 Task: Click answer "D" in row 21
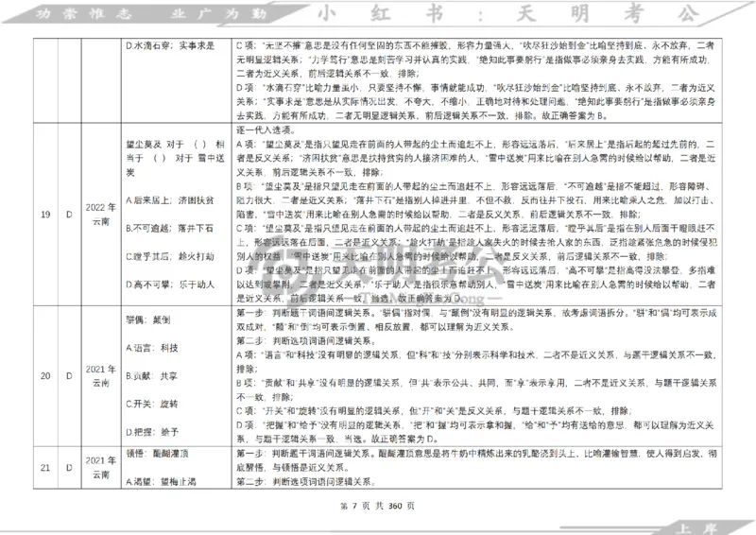tap(69, 468)
